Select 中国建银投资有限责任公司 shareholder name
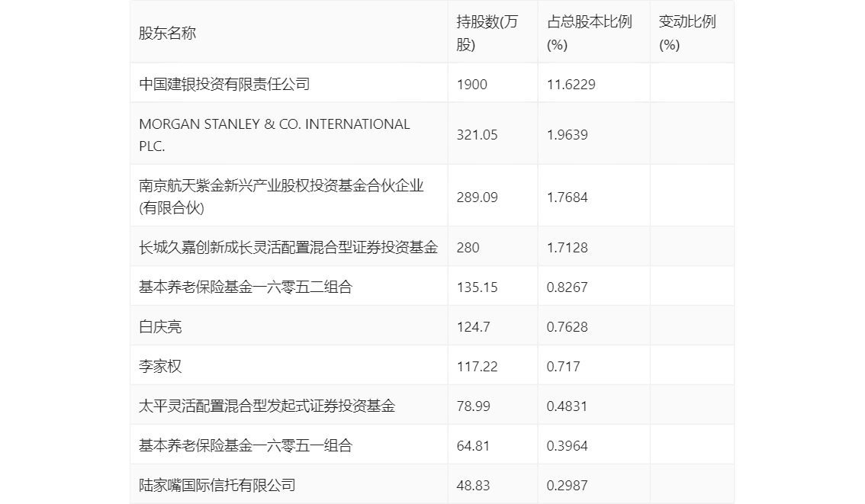This screenshot has height=504, width=865. pyautogui.click(x=224, y=85)
